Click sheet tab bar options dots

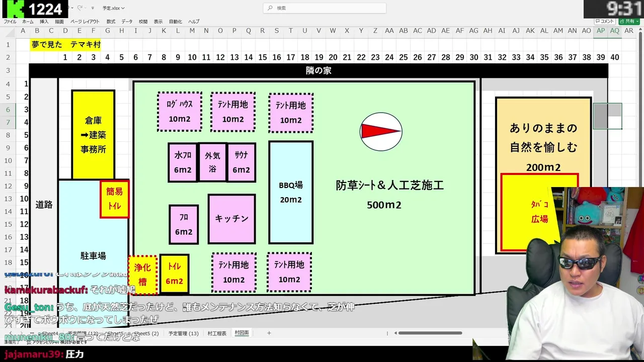(387, 333)
